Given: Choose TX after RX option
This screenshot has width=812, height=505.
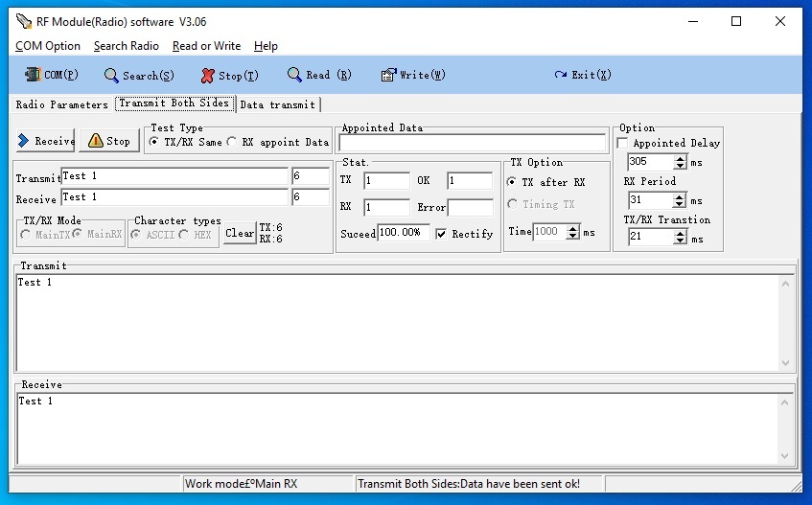Looking at the screenshot, I should (x=512, y=182).
